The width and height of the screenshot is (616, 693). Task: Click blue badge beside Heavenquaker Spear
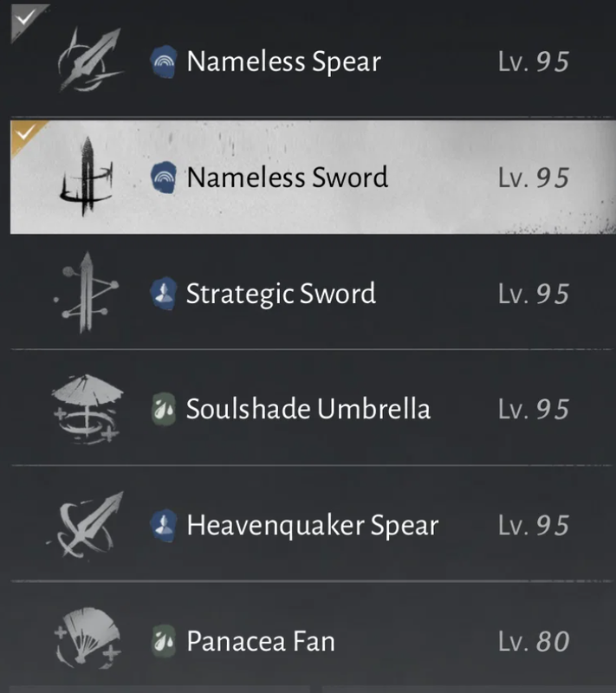coord(164,526)
